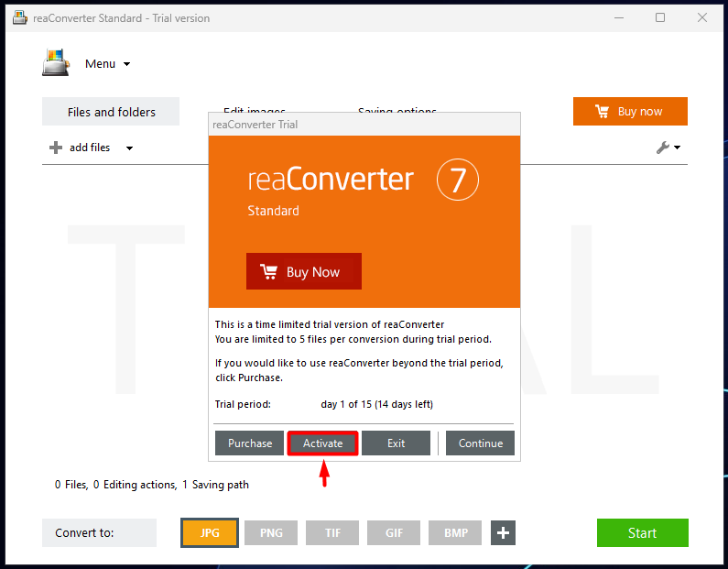Click the red Buy Now button in dialog
The image size is (728, 569).
304,271
